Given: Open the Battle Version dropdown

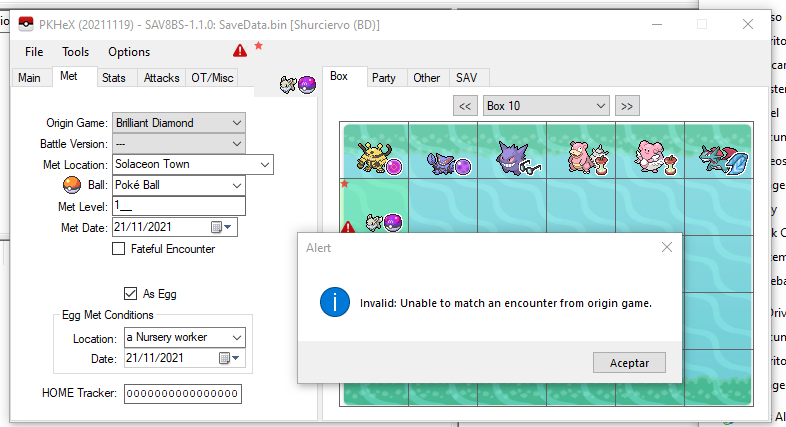Looking at the screenshot, I should pos(237,144).
